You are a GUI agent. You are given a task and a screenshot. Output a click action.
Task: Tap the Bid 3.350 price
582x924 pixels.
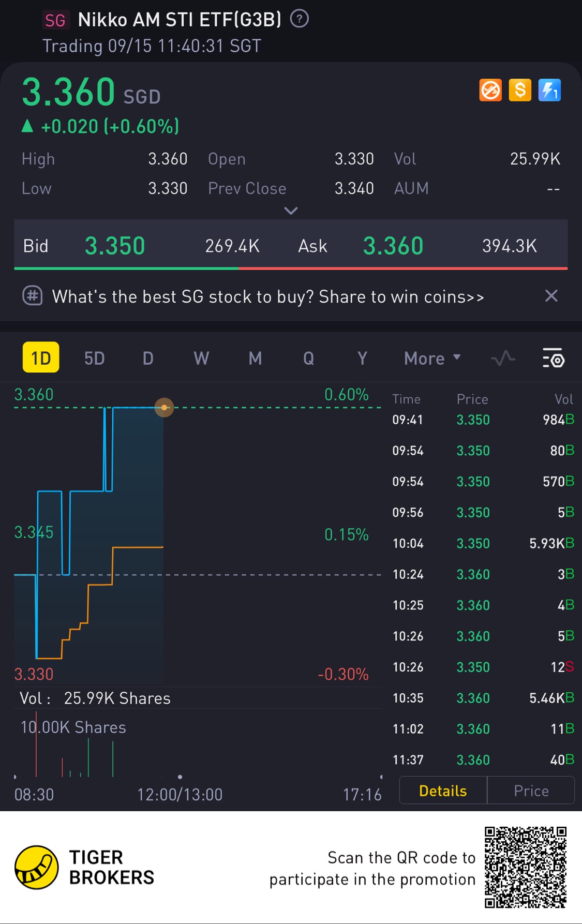pyautogui.click(x=115, y=246)
